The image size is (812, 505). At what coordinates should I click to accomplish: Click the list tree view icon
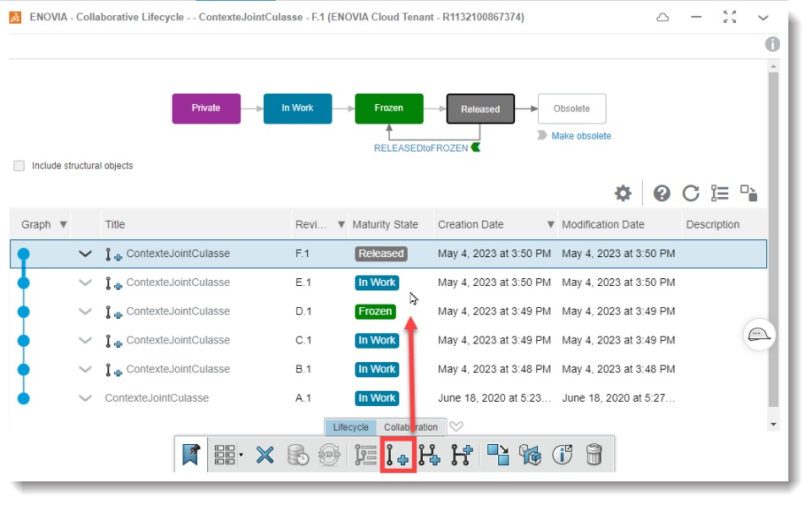pos(720,193)
